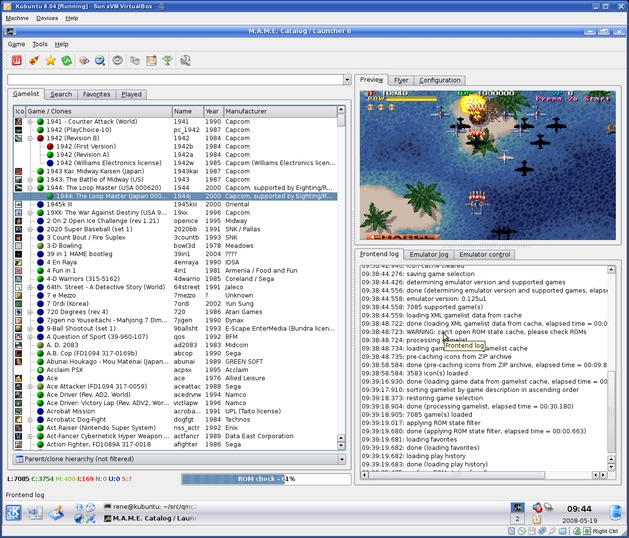Open options via wrench and magnifier icon
This screenshot has width=629, height=538.
coord(185,61)
